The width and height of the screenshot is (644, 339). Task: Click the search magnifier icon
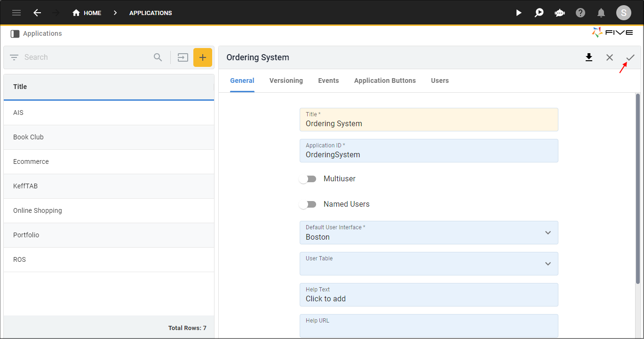point(158,57)
